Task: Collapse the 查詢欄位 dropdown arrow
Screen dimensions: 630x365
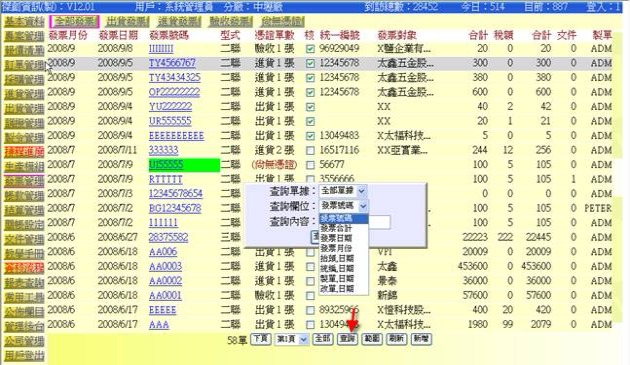Action: [x=363, y=206]
